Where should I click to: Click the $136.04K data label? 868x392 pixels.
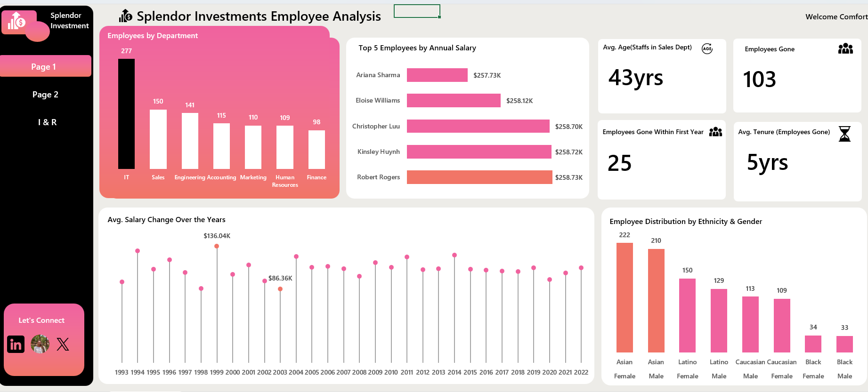click(x=217, y=236)
